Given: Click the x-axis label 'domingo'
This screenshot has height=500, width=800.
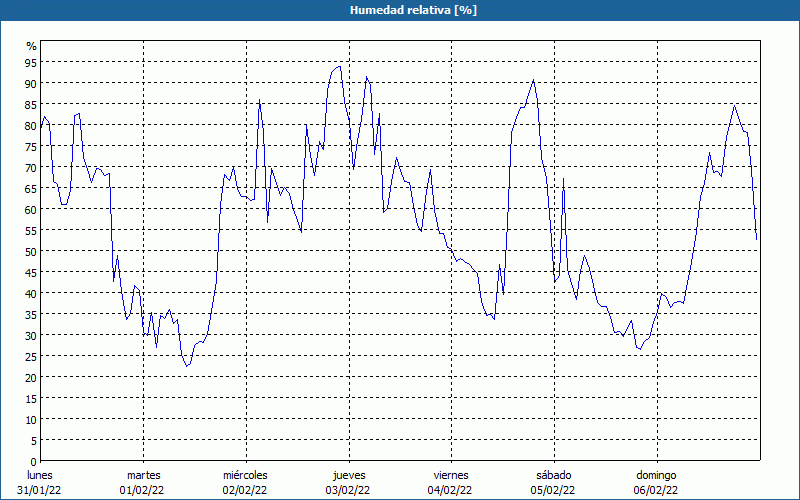Looking at the screenshot, I should pyautogui.click(x=656, y=475).
